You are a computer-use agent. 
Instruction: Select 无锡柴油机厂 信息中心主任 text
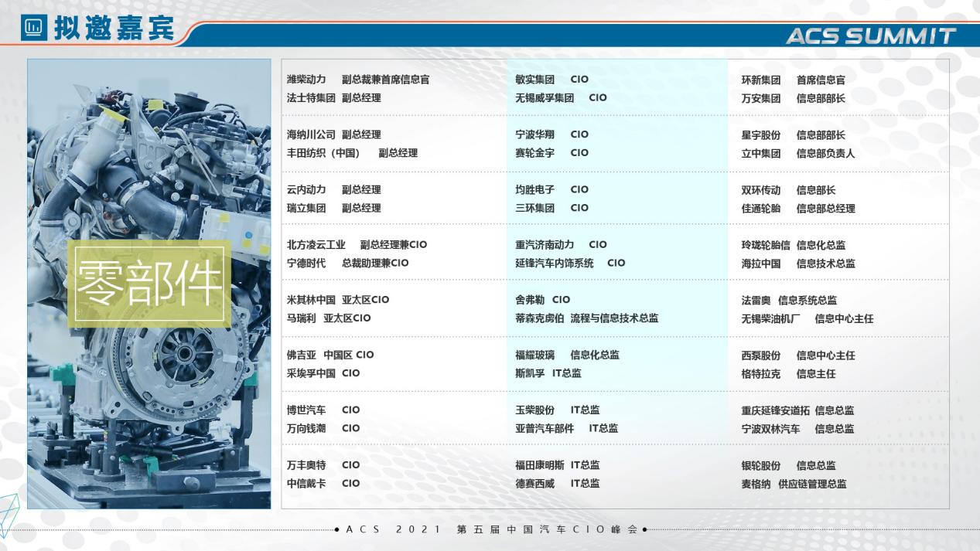(x=808, y=319)
